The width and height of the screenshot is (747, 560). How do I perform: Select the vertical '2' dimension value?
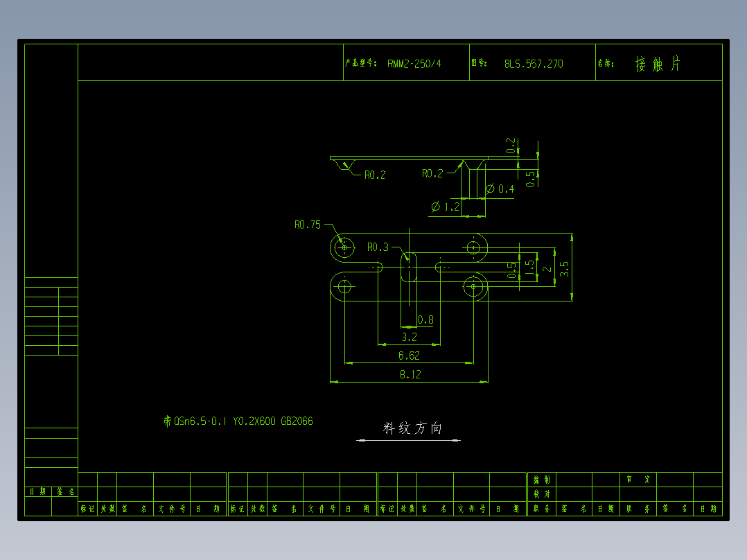click(547, 270)
